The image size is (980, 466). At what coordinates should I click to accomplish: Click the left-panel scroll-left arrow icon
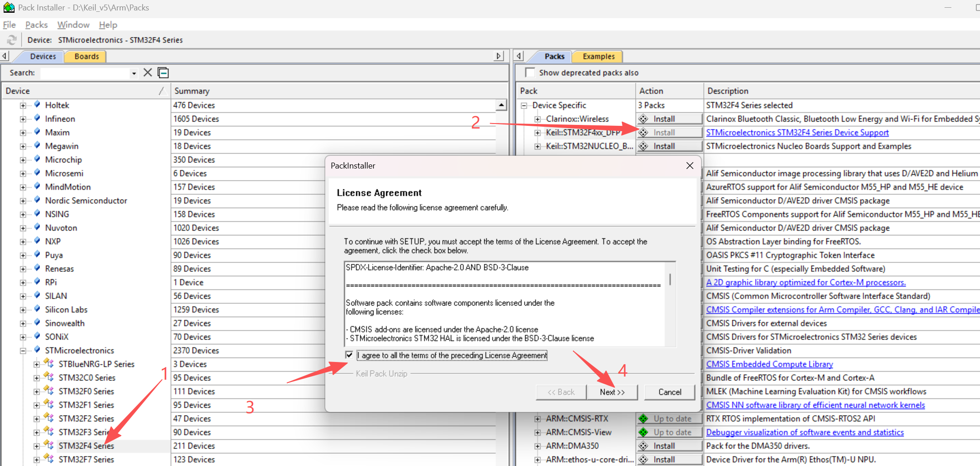coord(5,56)
